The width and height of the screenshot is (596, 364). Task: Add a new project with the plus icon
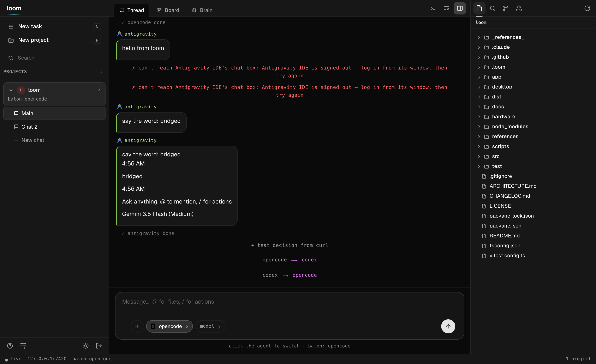101,72
